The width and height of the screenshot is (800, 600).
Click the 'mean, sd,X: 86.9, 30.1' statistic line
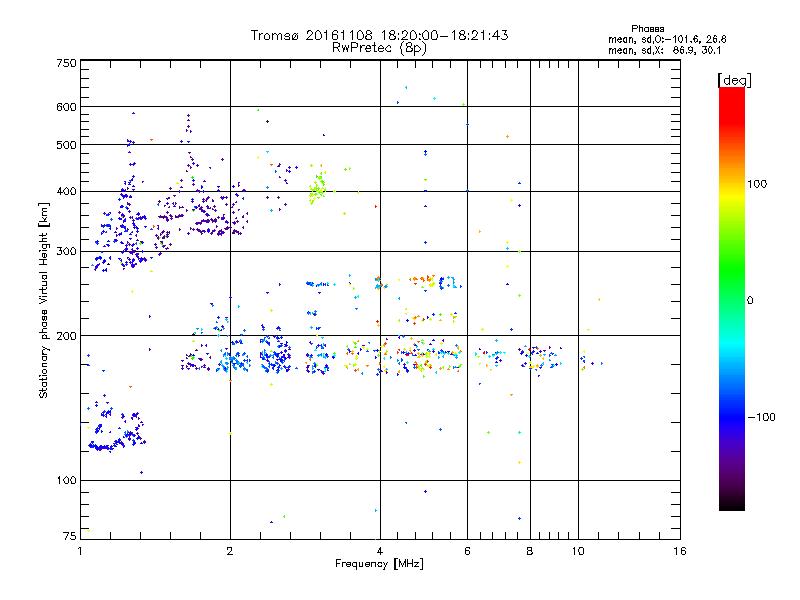tap(664, 50)
